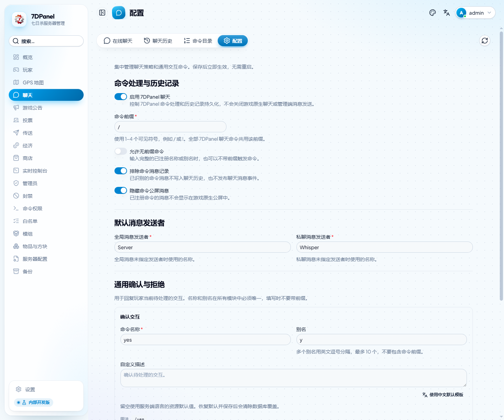The width and height of the screenshot is (504, 420).
Task: Open 管理员 admins page
Action: pos(46,183)
